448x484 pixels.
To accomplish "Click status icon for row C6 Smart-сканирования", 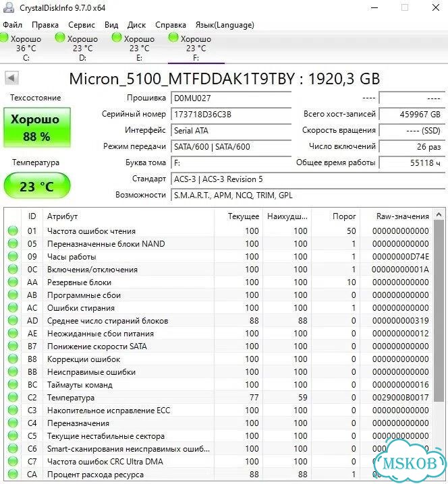I will 13,448.
